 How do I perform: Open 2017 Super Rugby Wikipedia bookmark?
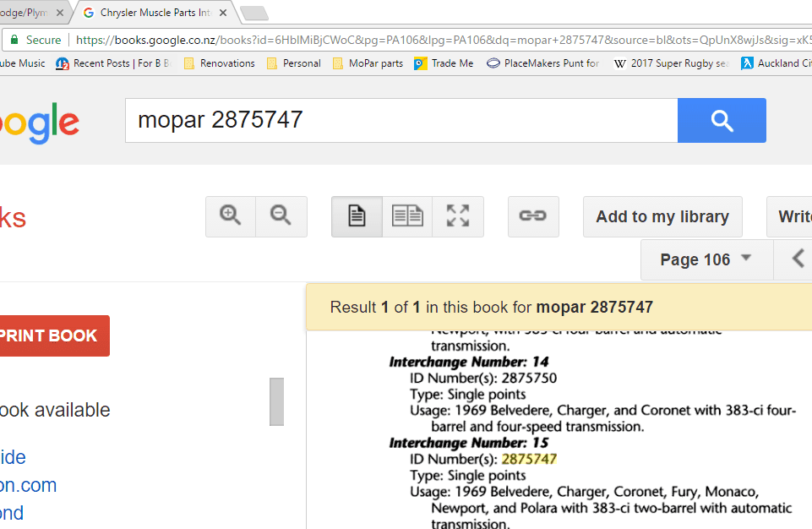[672, 63]
